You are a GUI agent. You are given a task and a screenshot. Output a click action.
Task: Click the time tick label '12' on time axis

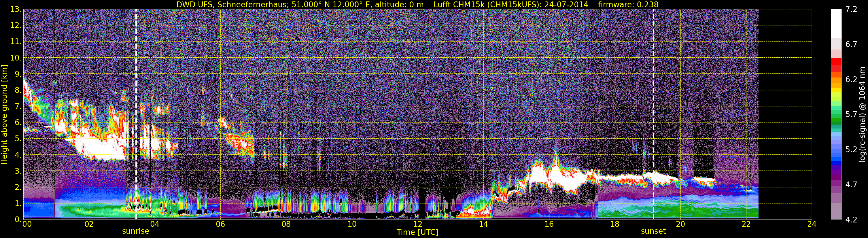pos(417,224)
